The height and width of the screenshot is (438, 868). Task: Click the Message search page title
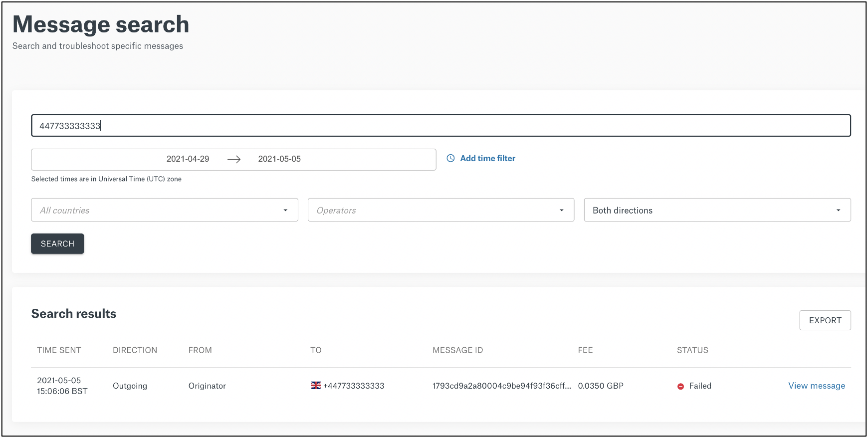coord(101,24)
